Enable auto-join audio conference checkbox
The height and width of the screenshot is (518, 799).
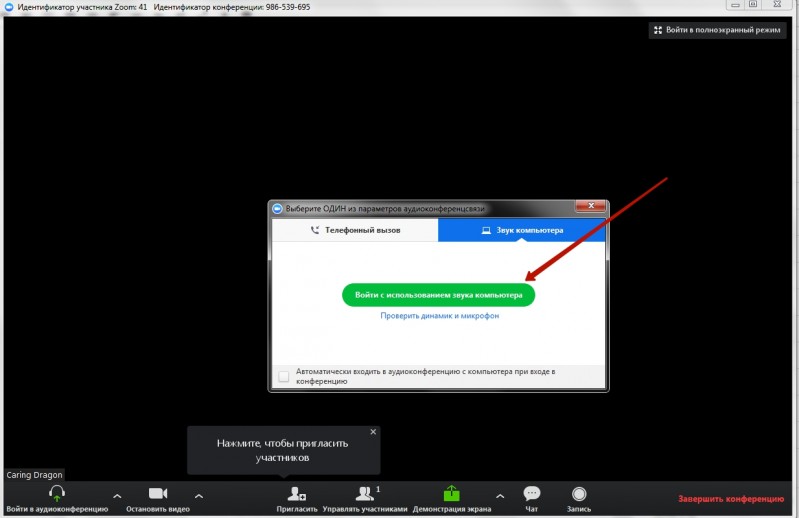tap(284, 376)
